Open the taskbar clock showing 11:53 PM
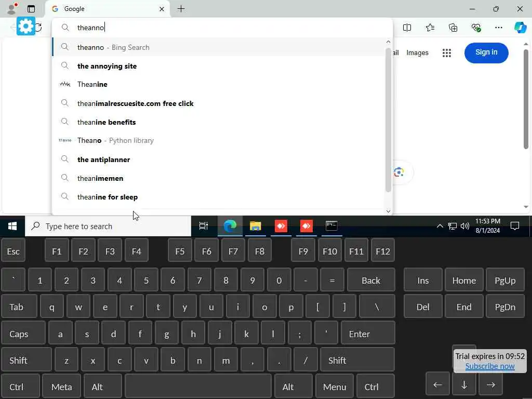This screenshot has width=532, height=399. tap(487, 226)
